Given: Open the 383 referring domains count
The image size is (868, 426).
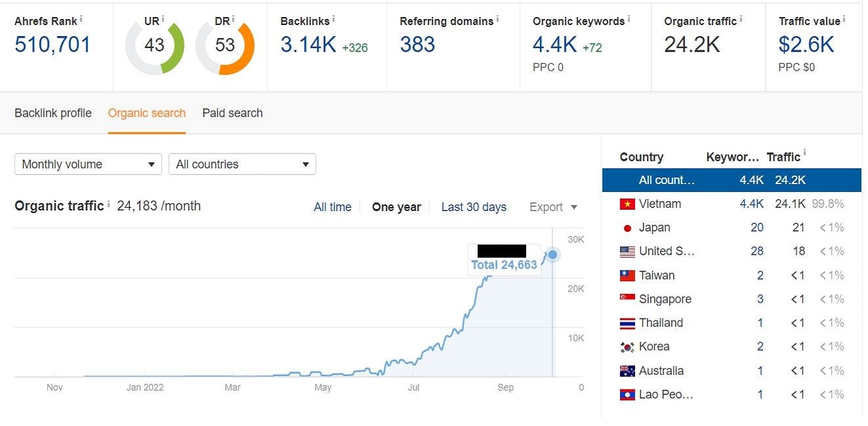Looking at the screenshot, I should tap(417, 45).
